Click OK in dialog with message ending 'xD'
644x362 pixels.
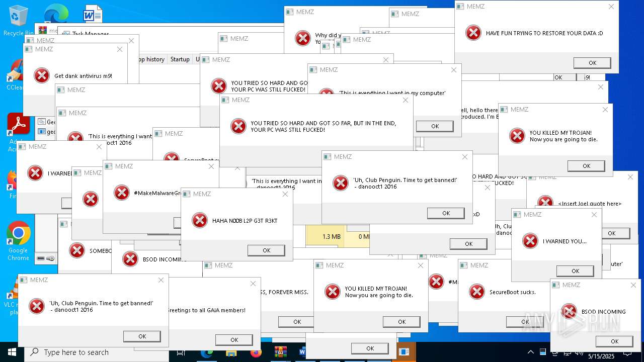[468, 244]
